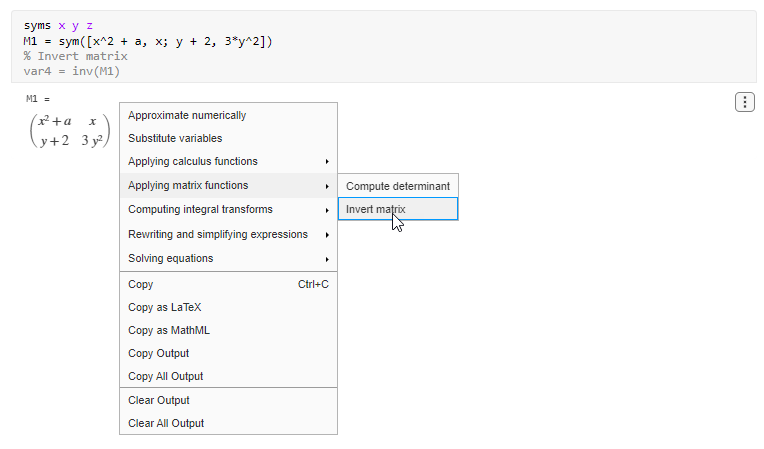Click Compute determinant in submenu

point(398,186)
